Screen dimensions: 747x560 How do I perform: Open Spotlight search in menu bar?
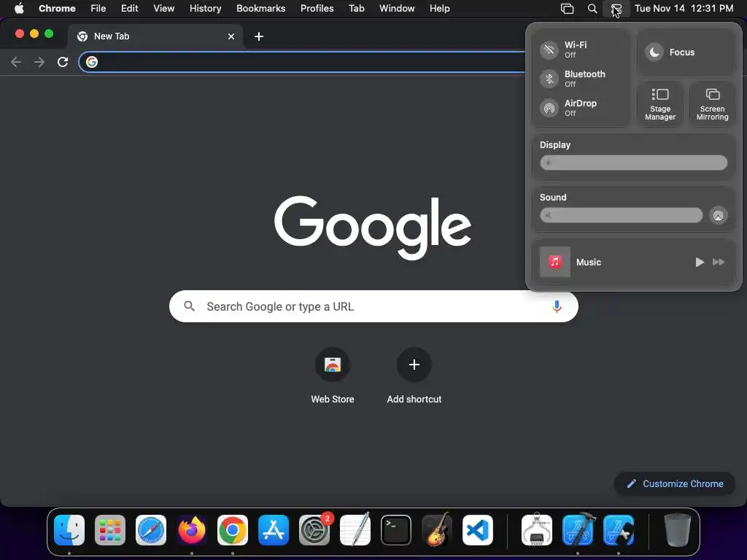click(592, 9)
